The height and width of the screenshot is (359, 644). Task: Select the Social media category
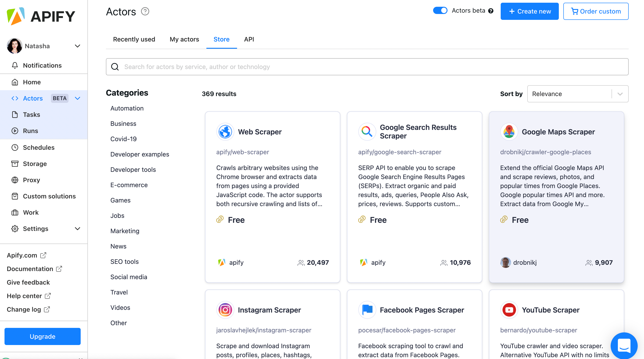(x=129, y=277)
